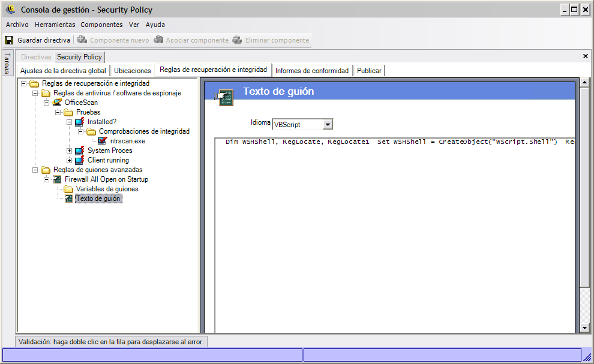Click the Guardar directiva floppy disk icon
Viewport: 594px width, 364px height.
(x=9, y=40)
